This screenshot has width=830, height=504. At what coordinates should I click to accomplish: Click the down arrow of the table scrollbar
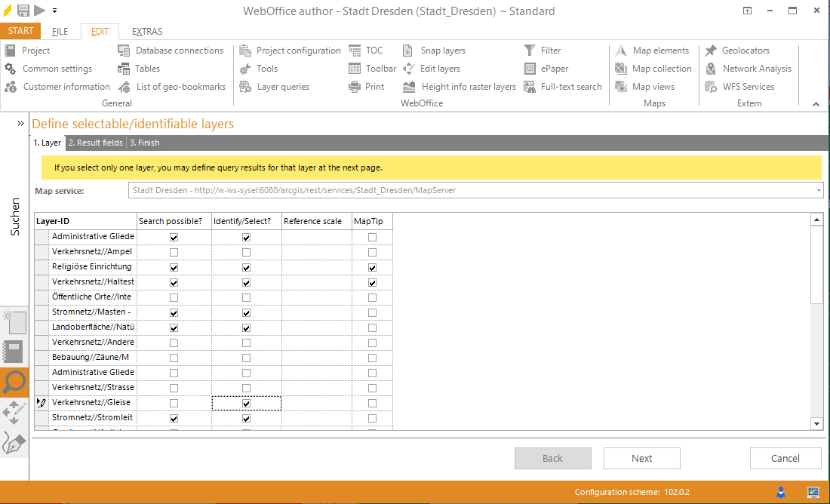[817, 423]
